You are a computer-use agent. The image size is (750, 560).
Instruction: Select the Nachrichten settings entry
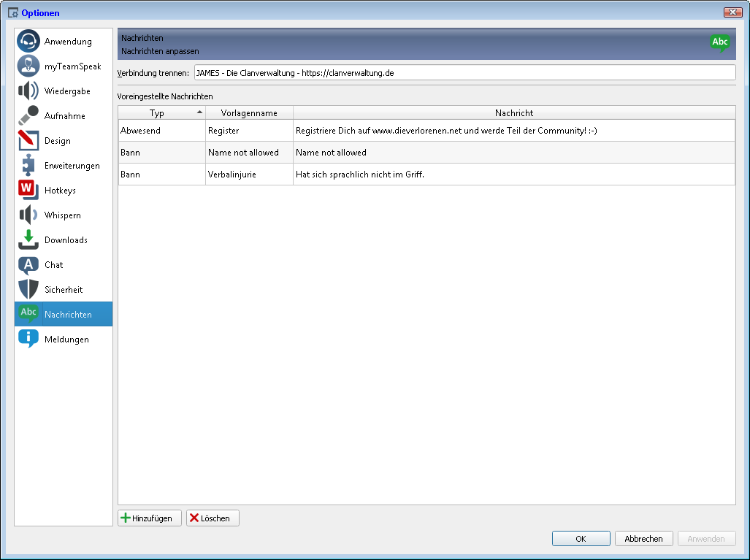pos(64,314)
